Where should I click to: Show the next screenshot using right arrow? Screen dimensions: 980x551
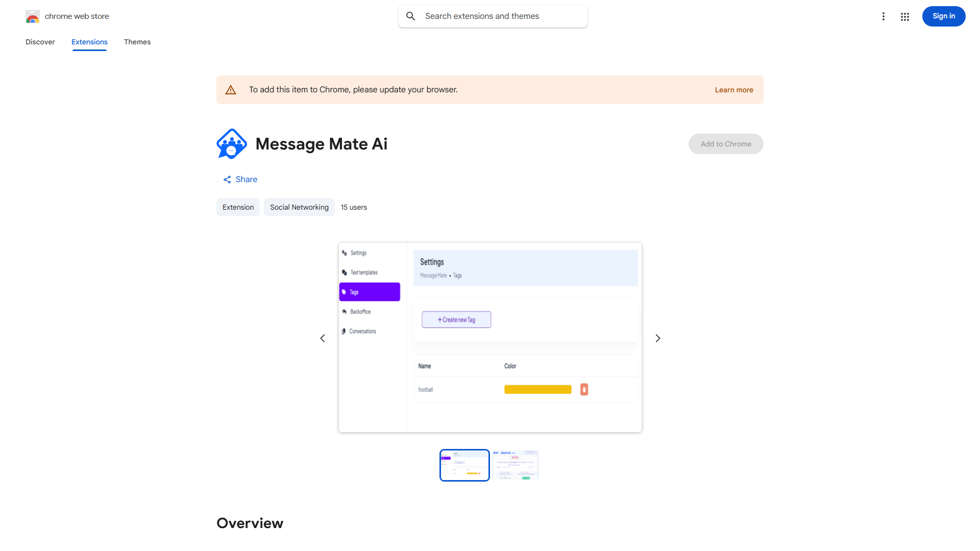(657, 338)
